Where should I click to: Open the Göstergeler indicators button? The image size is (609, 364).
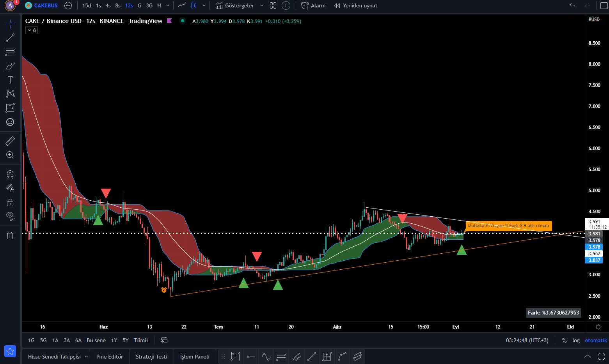(x=235, y=5)
